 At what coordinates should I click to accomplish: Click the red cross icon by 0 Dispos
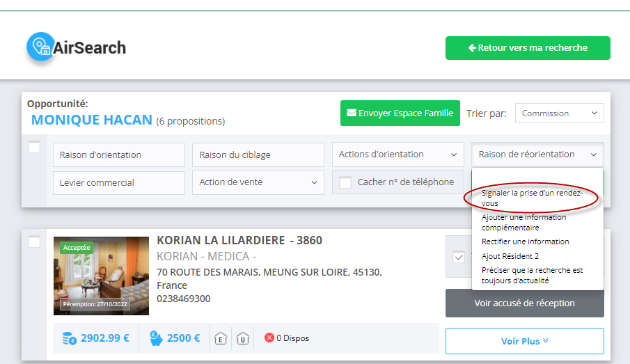tap(269, 338)
